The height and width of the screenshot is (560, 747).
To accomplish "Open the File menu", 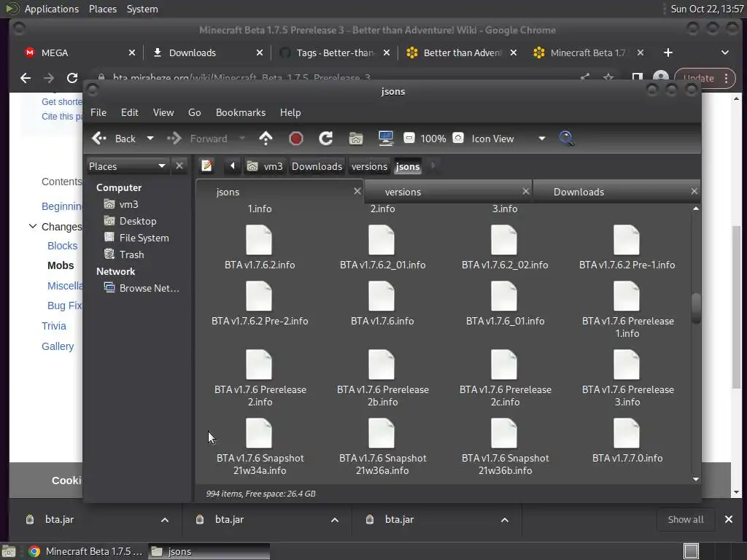I will (x=98, y=112).
